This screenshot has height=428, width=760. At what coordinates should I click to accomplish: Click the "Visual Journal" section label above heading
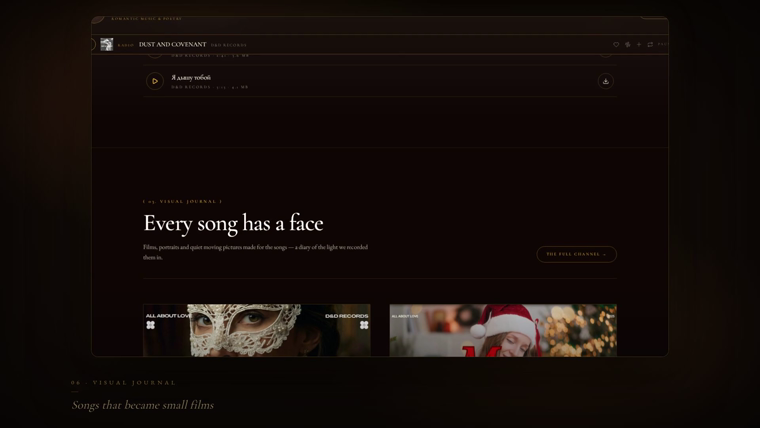183,201
